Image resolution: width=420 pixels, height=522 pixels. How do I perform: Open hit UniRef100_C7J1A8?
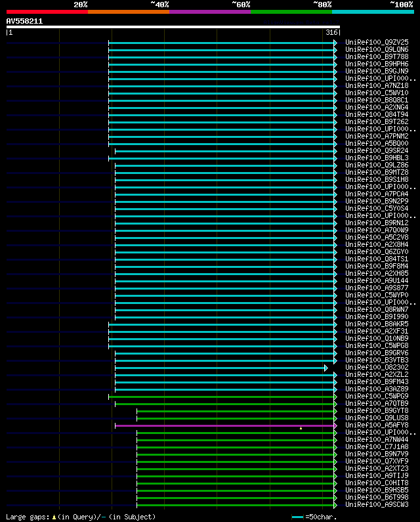(x=377, y=446)
